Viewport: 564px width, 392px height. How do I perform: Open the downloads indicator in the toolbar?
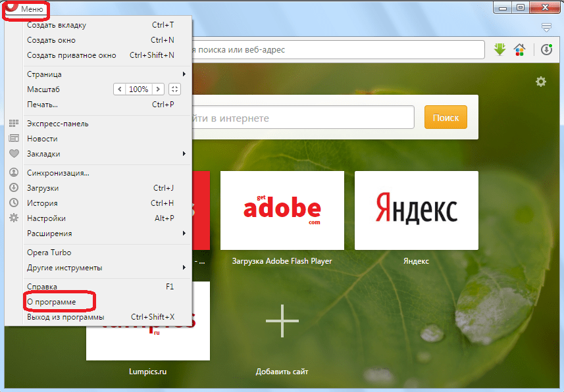click(x=546, y=50)
